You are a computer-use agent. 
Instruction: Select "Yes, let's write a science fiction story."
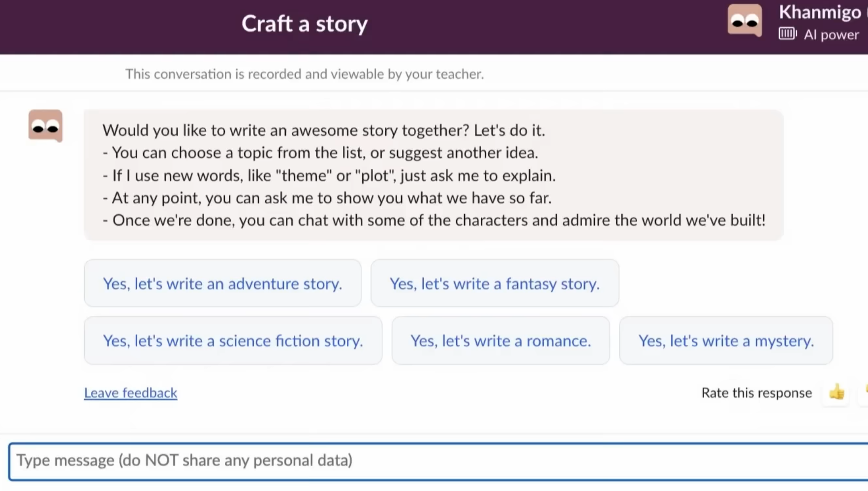click(x=233, y=340)
